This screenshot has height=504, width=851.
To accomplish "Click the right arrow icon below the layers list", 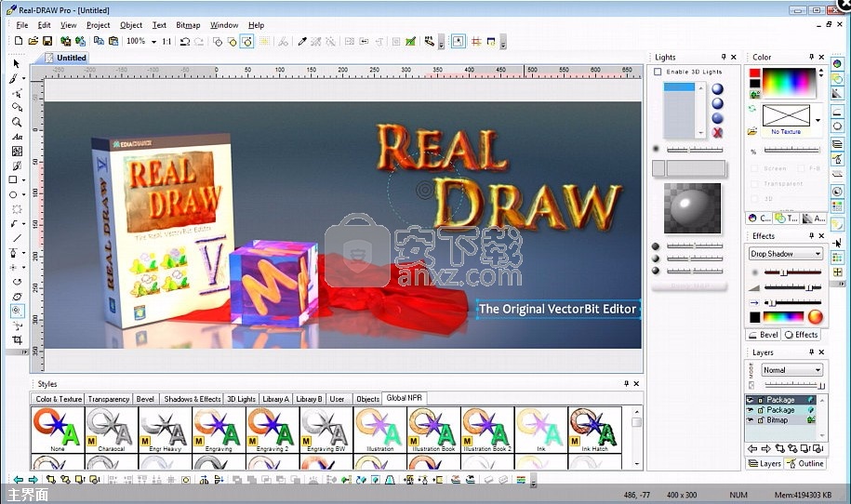I will (765, 448).
